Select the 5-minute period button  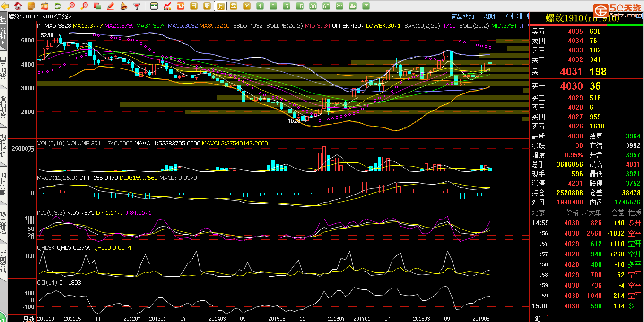(x=287, y=6)
